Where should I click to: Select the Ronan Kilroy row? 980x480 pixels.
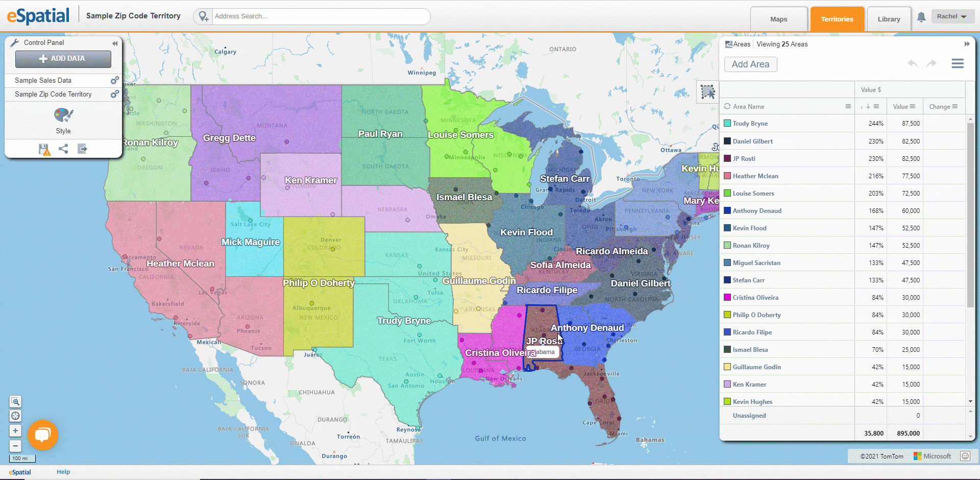[x=842, y=245]
